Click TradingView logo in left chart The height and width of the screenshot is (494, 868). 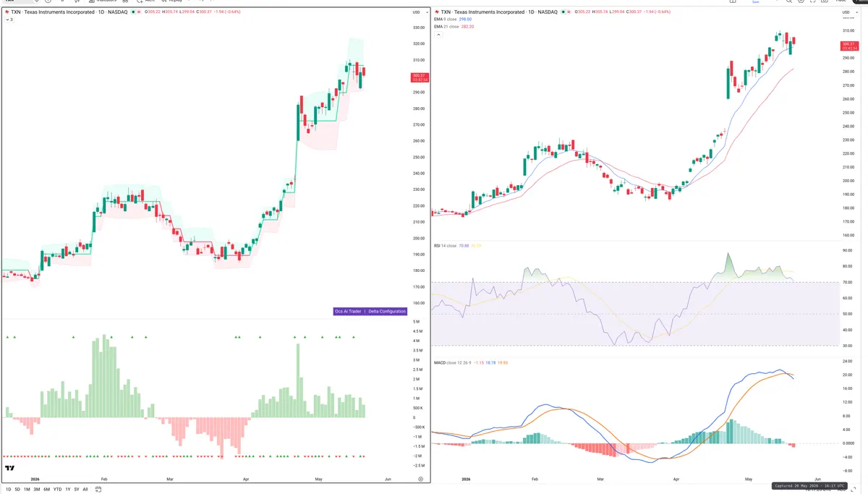9,469
